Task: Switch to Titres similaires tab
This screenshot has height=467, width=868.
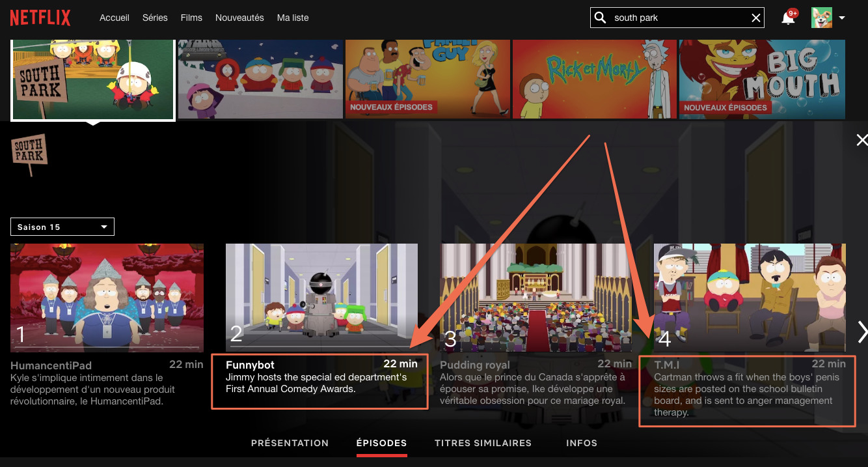Action: click(x=483, y=443)
